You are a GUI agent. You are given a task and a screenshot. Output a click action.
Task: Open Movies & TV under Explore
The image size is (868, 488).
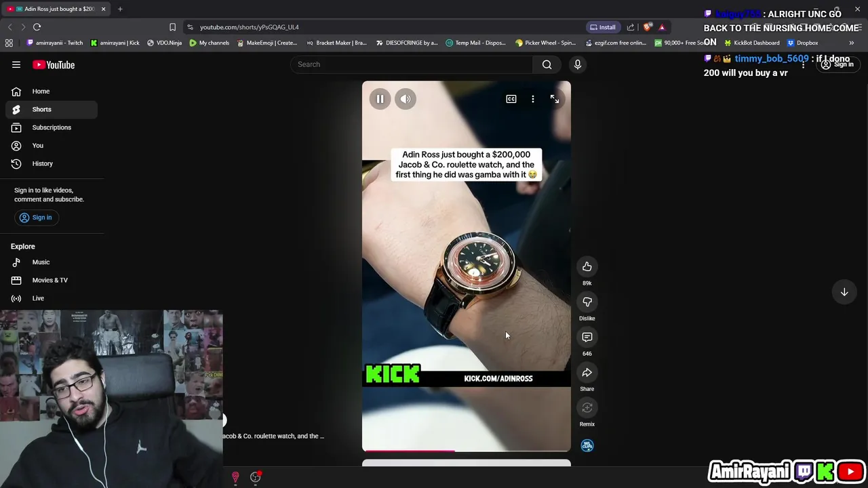tap(52, 280)
